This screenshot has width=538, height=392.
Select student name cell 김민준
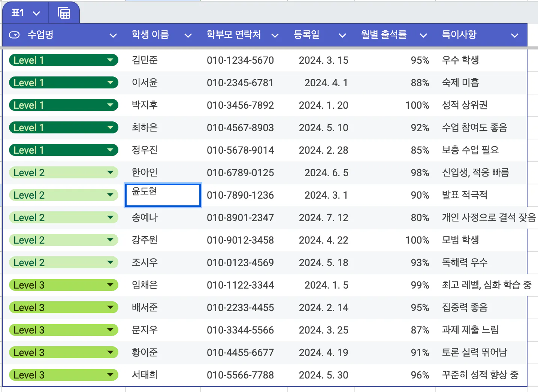(x=163, y=60)
